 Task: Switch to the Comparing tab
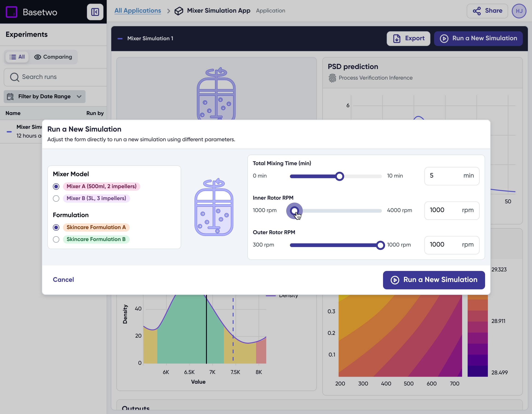53,57
